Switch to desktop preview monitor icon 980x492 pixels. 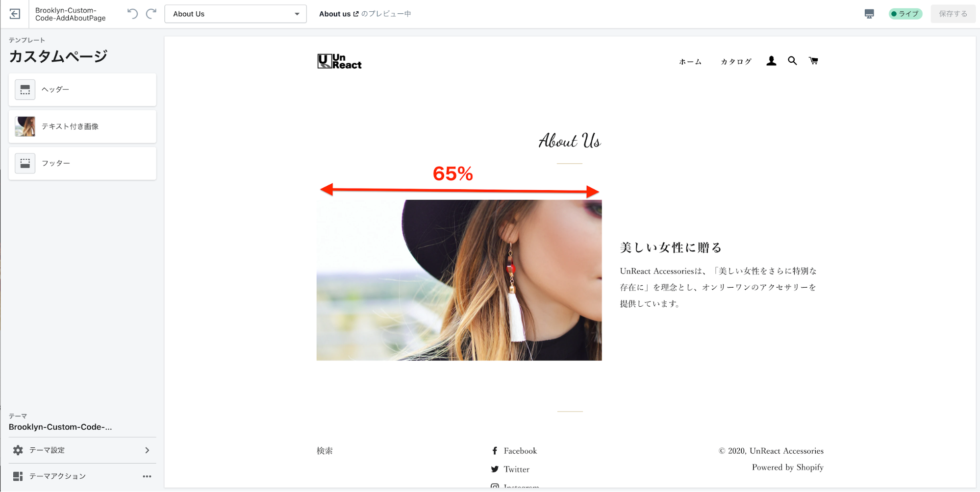pyautogui.click(x=869, y=14)
